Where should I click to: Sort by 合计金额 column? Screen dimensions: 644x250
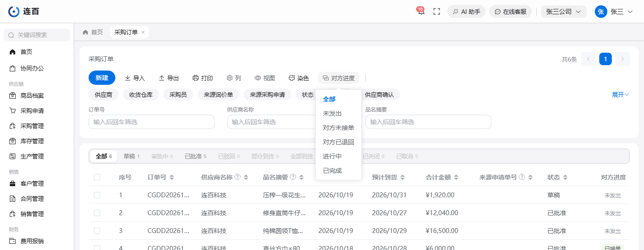(x=456, y=177)
